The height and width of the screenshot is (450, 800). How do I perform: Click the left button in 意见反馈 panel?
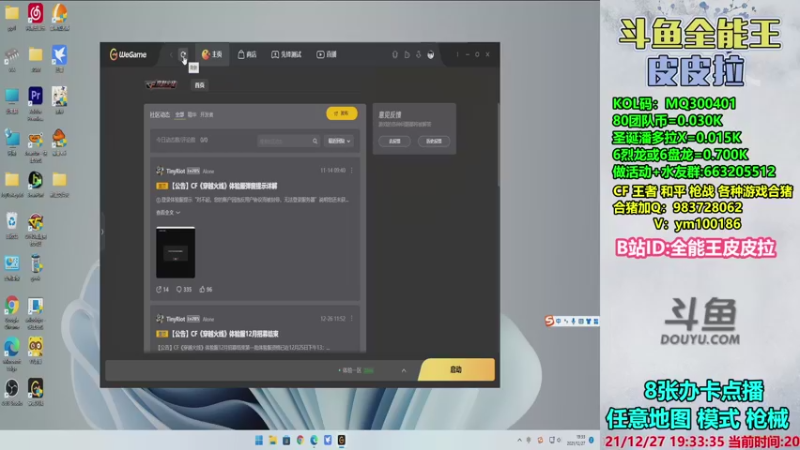394,141
